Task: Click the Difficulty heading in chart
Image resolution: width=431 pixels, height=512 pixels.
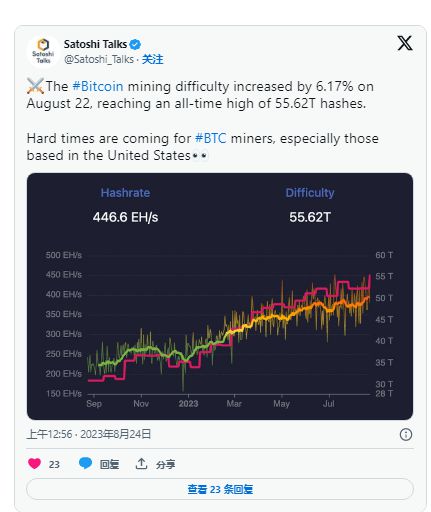Action: (310, 193)
